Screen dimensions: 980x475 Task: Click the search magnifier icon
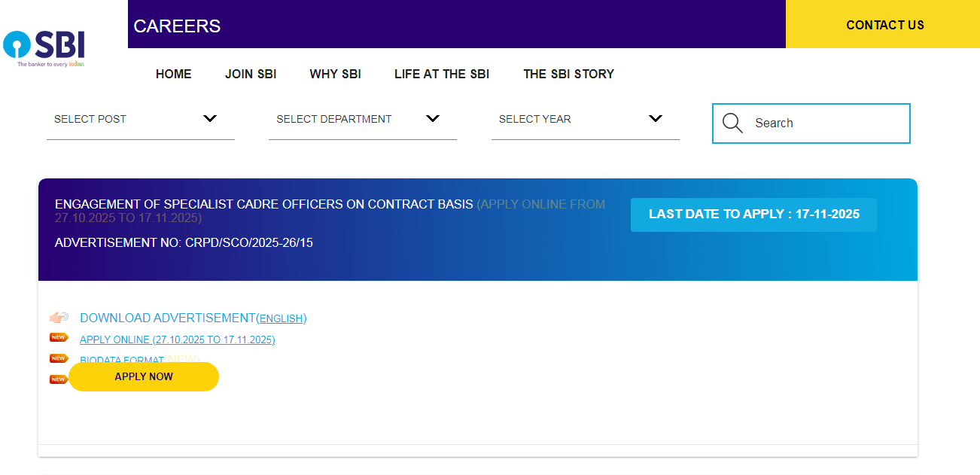732,123
